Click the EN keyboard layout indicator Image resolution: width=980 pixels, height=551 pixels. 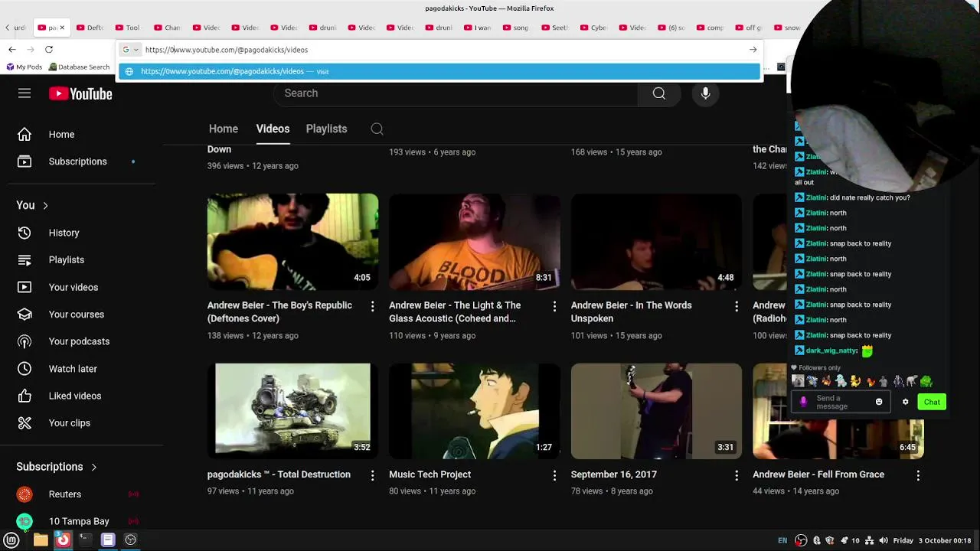click(x=782, y=540)
